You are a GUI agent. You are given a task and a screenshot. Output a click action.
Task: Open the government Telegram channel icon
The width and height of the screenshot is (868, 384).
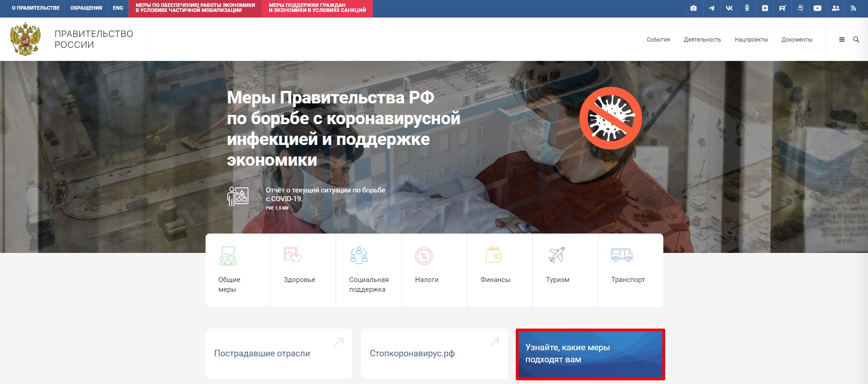tap(711, 8)
